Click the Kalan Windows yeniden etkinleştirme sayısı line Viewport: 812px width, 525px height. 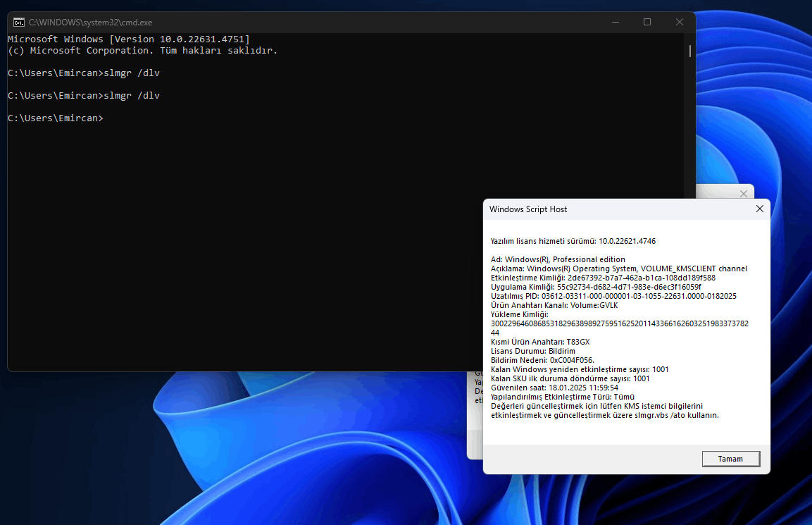tap(580, 369)
